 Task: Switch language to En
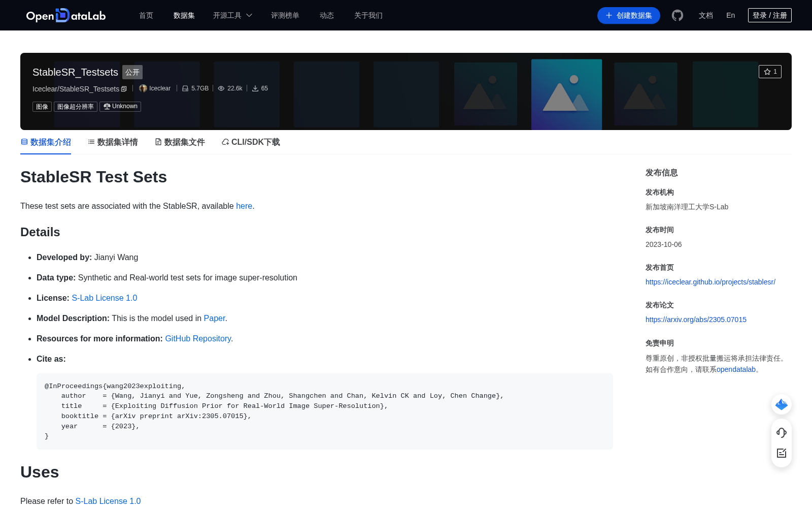pos(731,15)
